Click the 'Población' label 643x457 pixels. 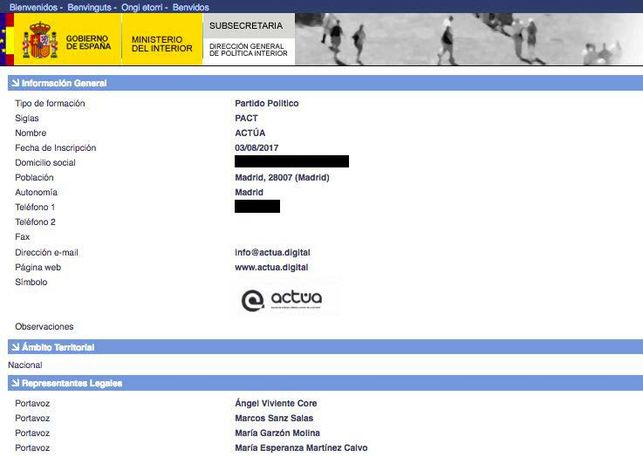coord(34,177)
